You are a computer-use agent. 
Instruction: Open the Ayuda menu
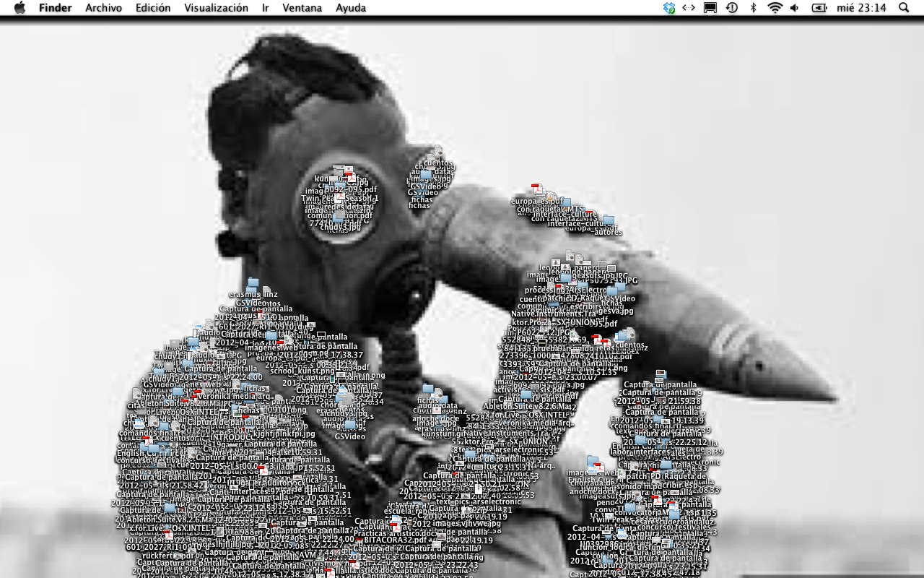(351, 8)
